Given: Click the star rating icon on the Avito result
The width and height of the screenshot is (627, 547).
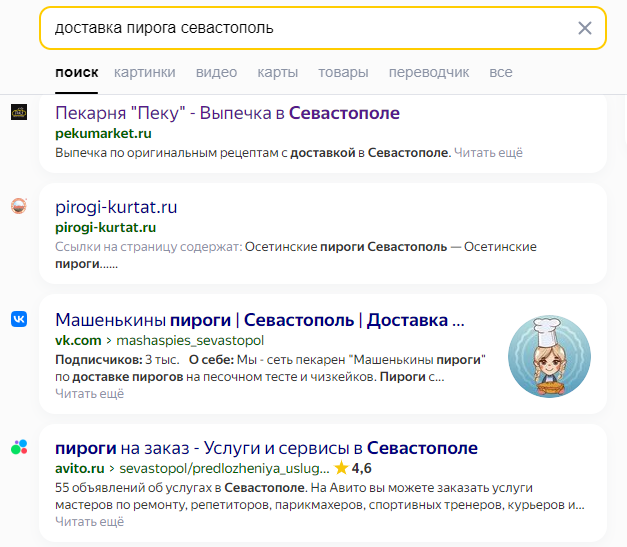Looking at the screenshot, I should pos(341,468).
